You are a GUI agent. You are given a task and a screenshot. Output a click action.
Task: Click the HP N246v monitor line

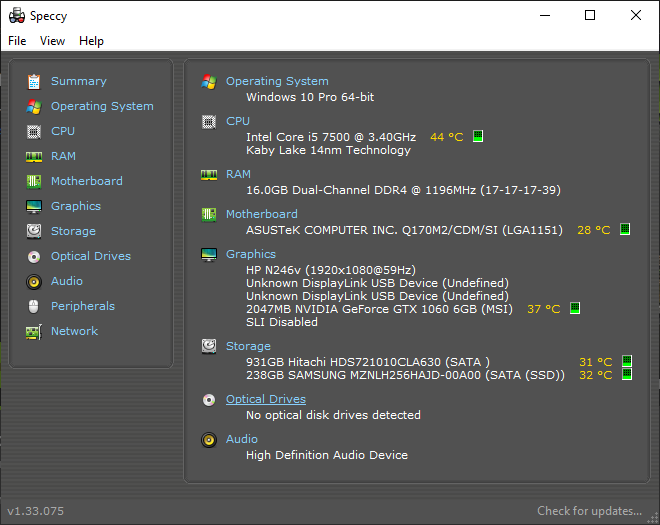(331, 270)
